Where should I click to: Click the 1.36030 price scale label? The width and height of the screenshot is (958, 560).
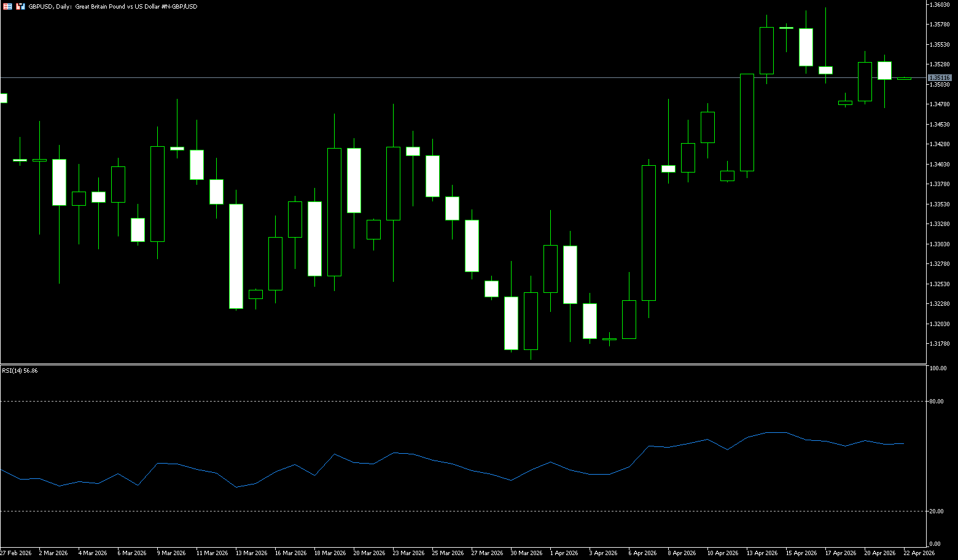[940, 5]
